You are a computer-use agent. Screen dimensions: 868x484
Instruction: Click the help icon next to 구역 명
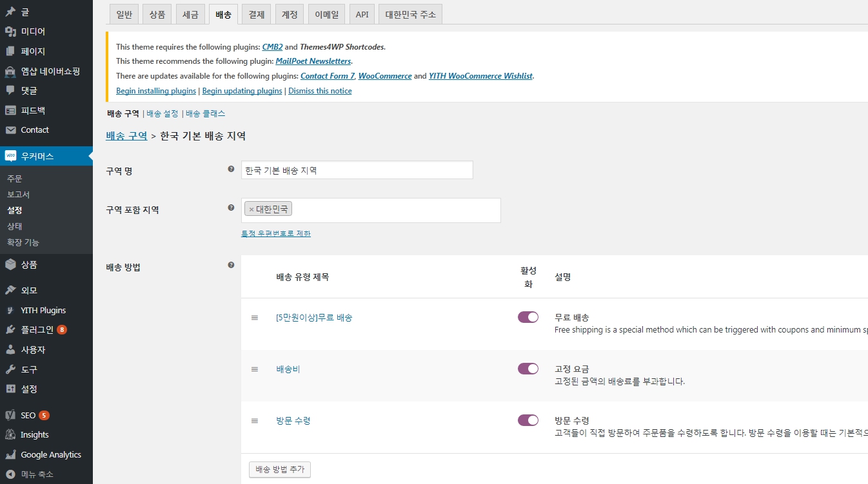230,168
